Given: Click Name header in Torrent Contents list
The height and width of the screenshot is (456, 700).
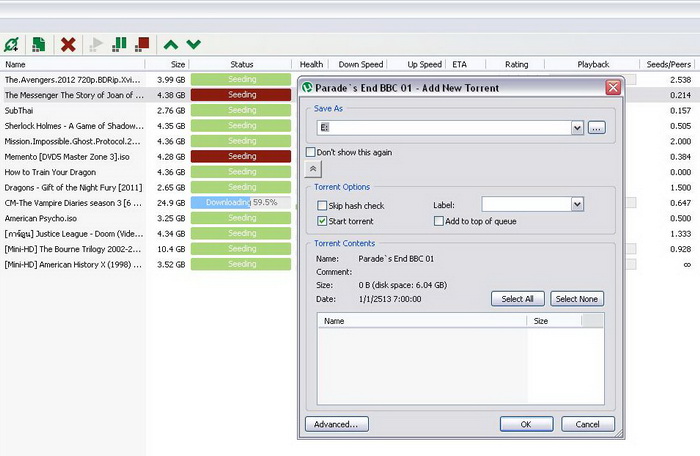Looking at the screenshot, I should 422,321.
